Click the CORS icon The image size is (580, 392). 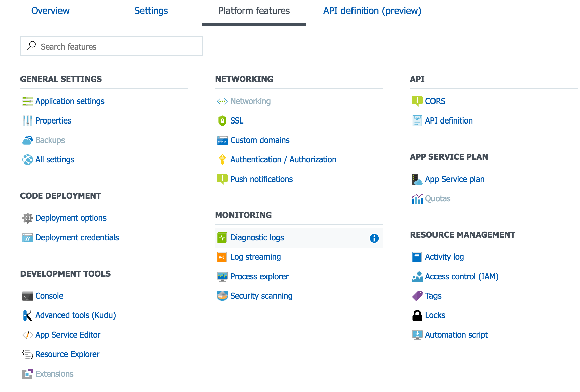tap(417, 101)
